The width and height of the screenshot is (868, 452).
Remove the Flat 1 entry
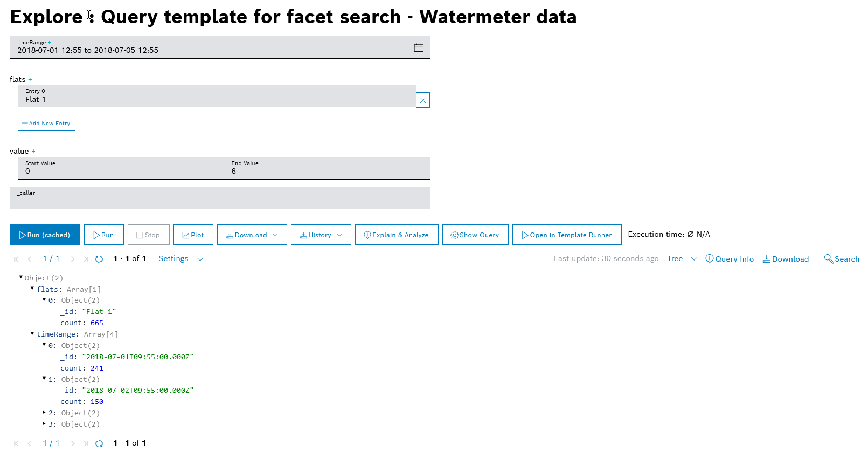tap(423, 100)
